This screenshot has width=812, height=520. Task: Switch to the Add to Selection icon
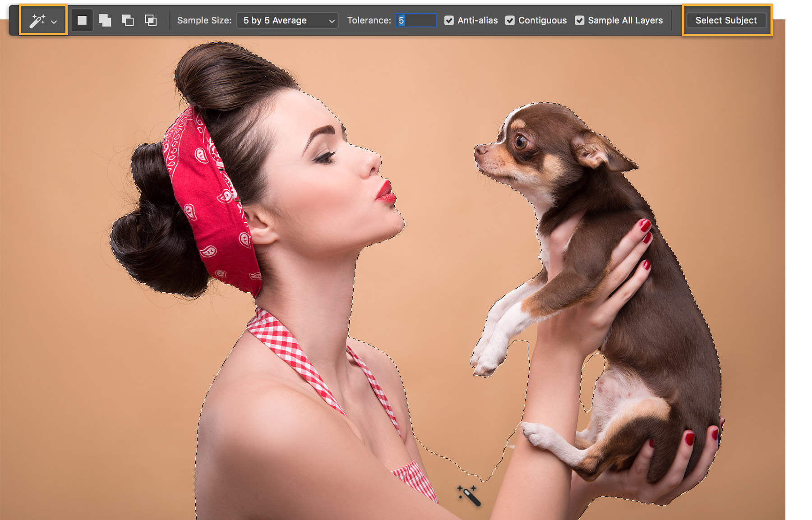coord(106,20)
